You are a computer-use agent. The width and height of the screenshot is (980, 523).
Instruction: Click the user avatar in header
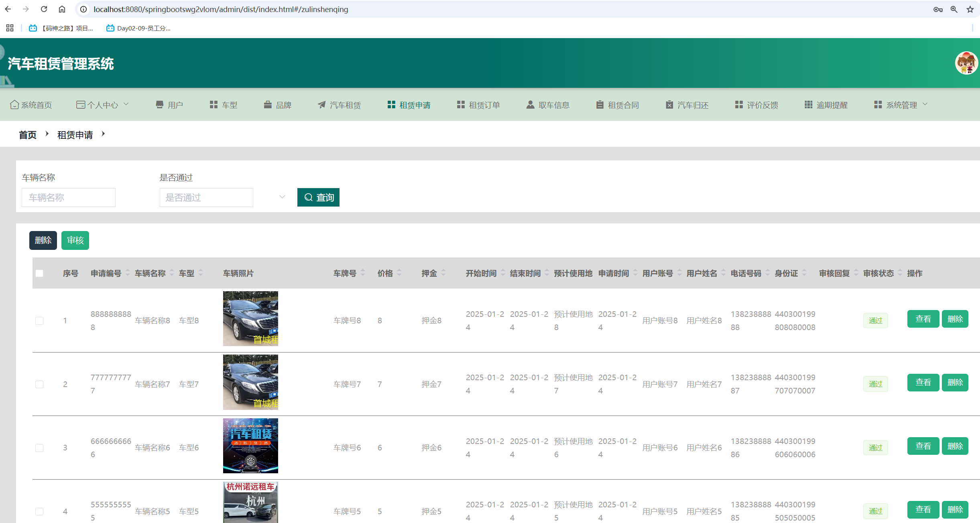coord(966,63)
